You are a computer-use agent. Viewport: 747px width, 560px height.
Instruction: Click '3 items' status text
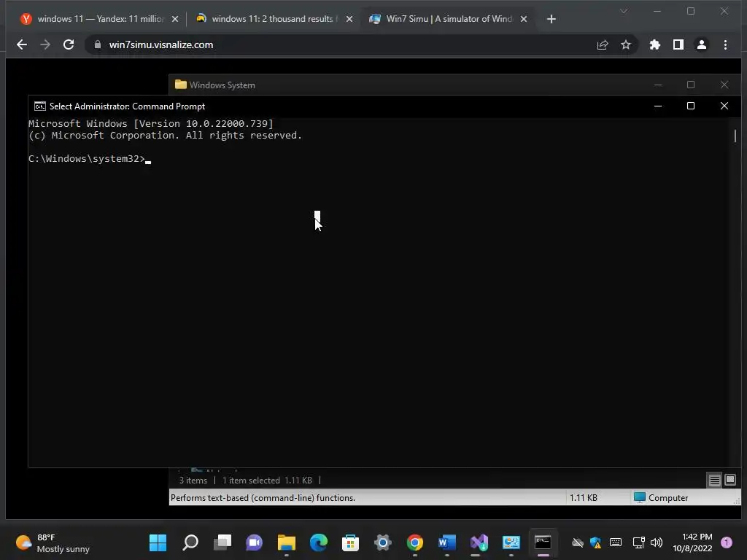coord(193,481)
